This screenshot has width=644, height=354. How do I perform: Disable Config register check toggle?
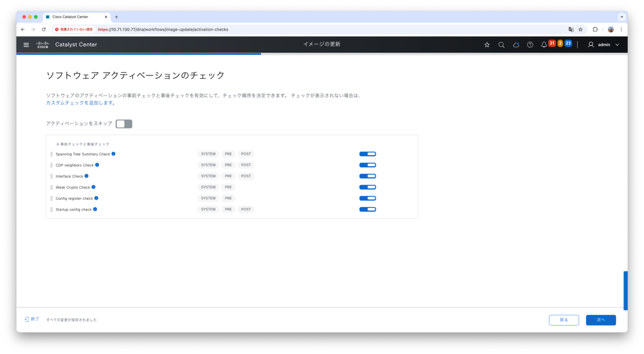[368, 198]
